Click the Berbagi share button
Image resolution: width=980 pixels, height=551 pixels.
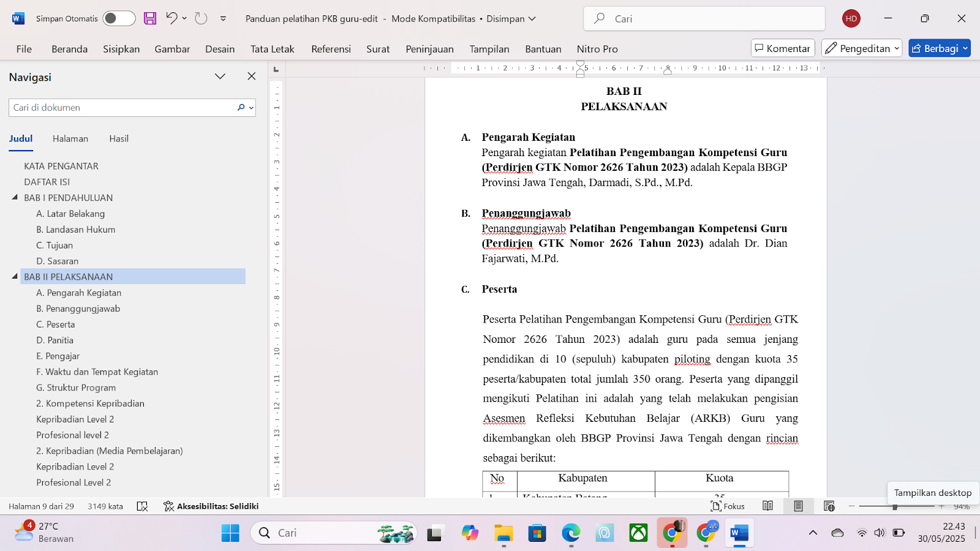point(940,48)
